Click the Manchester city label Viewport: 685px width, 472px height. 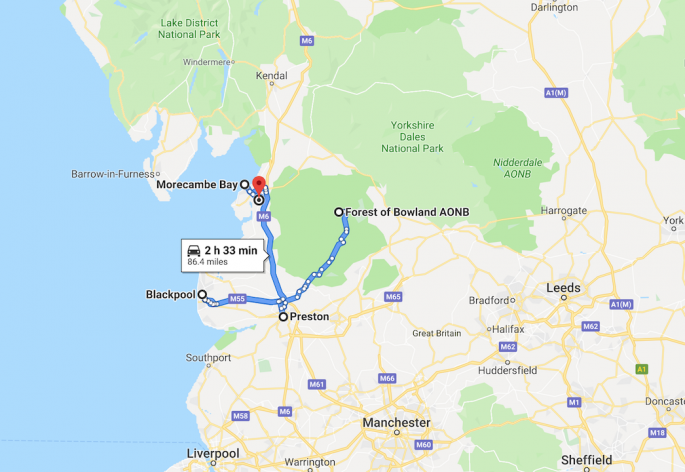click(396, 423)
